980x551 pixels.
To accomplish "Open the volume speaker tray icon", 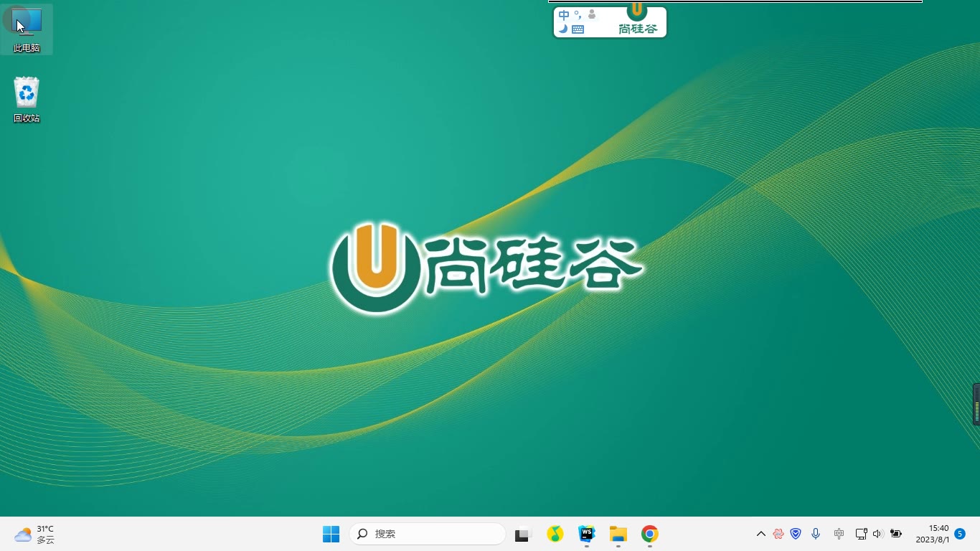I will [878, 534].
